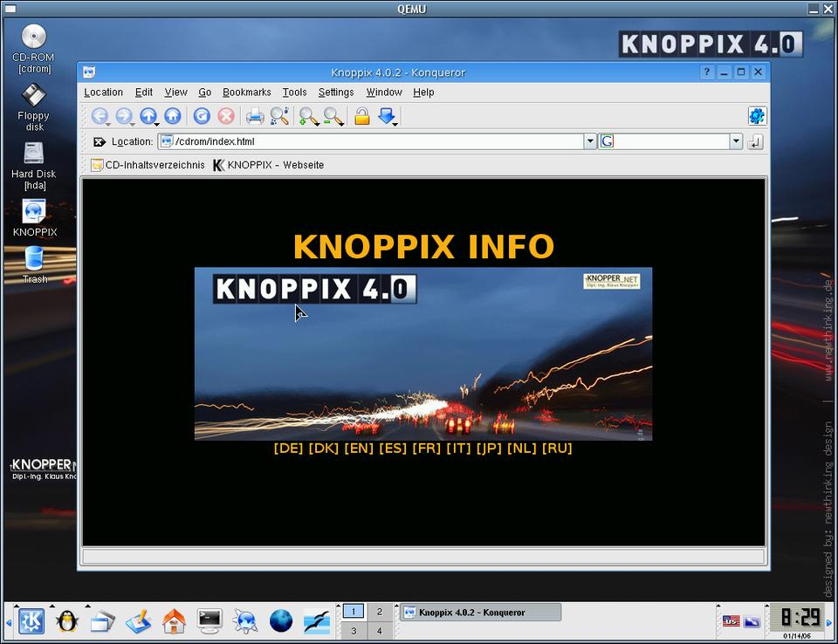Open the Google search bar dropdown

(x=736, y=141)
